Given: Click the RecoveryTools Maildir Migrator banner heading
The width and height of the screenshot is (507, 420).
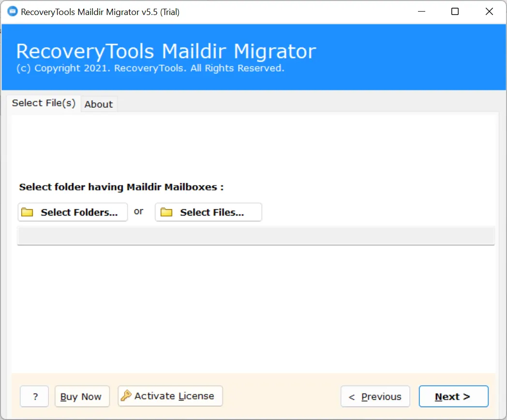Looking at the screenshot, I should point(166,51).
